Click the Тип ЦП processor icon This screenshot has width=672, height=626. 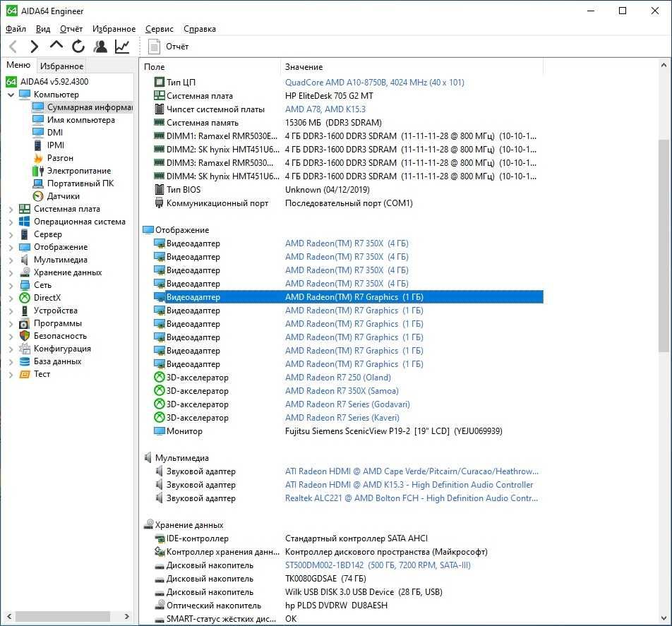(x=160, y=82)
